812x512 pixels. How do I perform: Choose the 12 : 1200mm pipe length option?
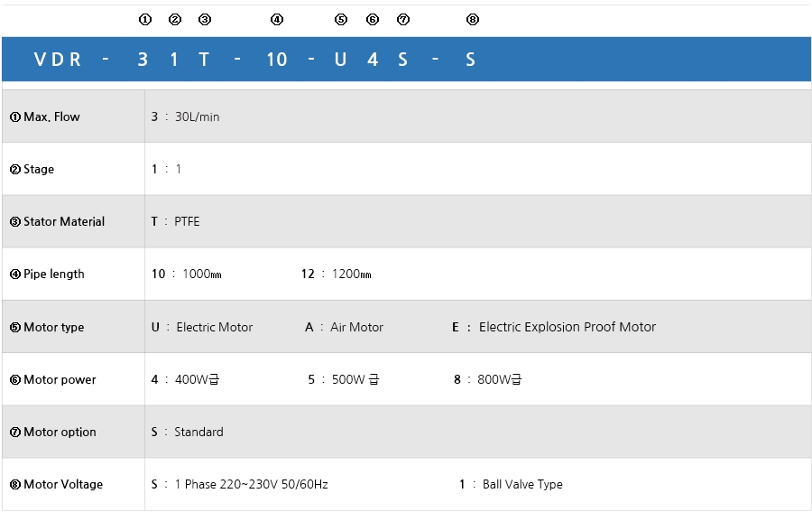coord(336,274)
